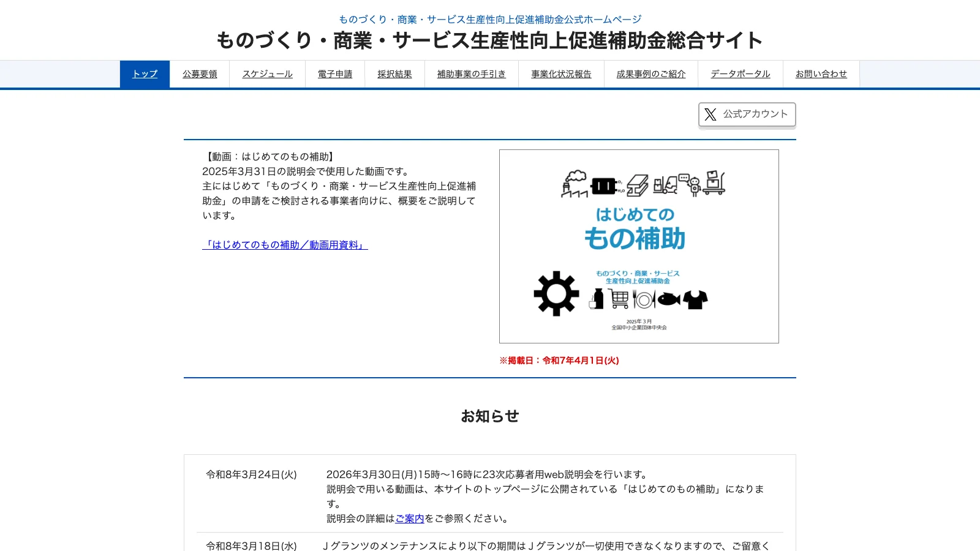
Task: Click the ご案内 link in the announcement
Action: [410, 517]
